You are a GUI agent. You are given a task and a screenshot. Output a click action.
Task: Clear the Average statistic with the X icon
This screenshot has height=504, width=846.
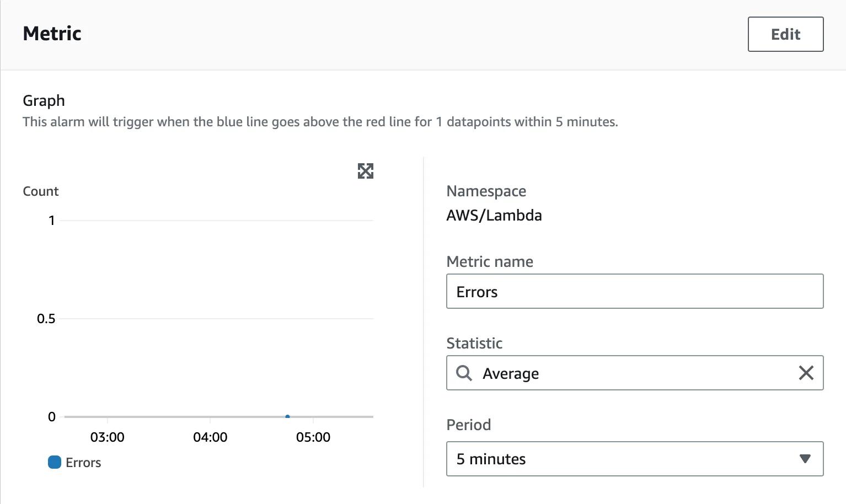806,373
